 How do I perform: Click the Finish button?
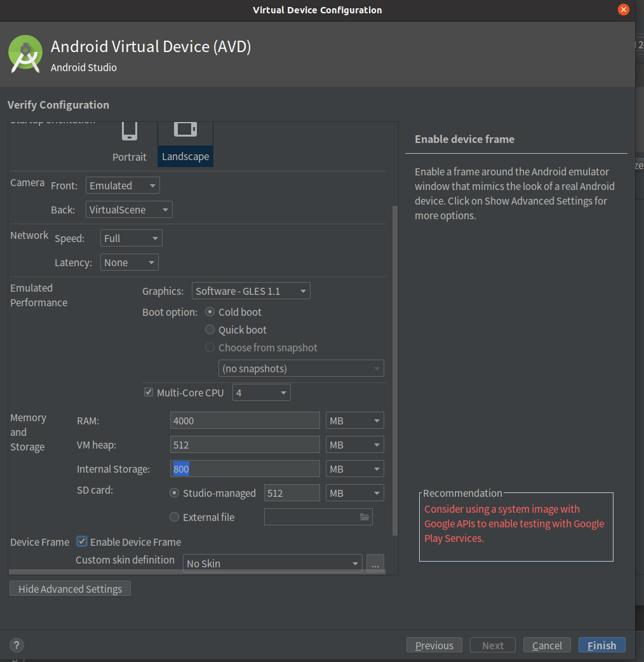pyautogui.click(x=601, y=645)
